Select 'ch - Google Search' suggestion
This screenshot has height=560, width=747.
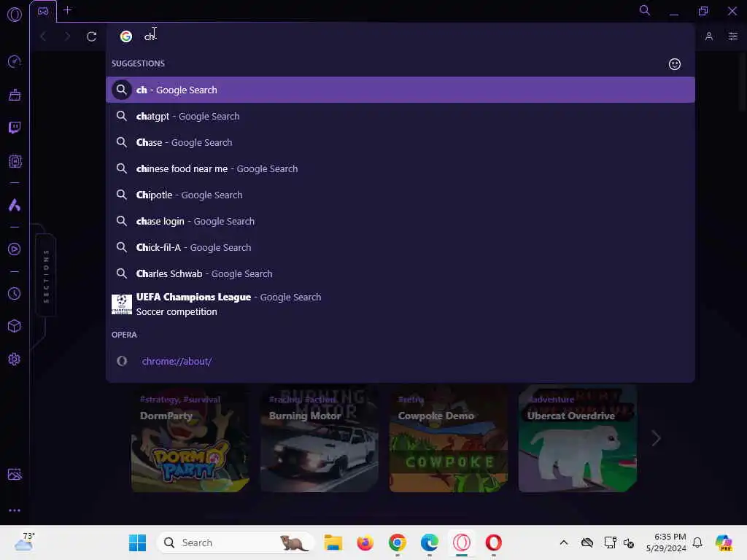click(x=400, y=90)
